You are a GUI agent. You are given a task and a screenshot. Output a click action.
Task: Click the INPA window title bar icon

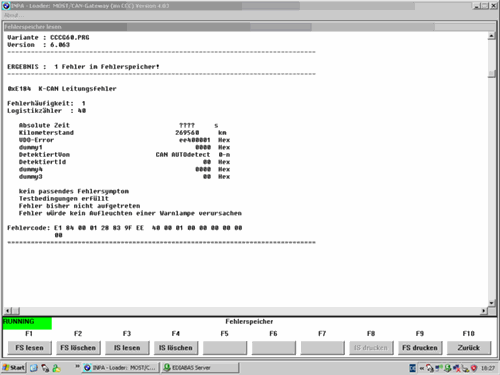pyautogui.click(x=6, y=6)
